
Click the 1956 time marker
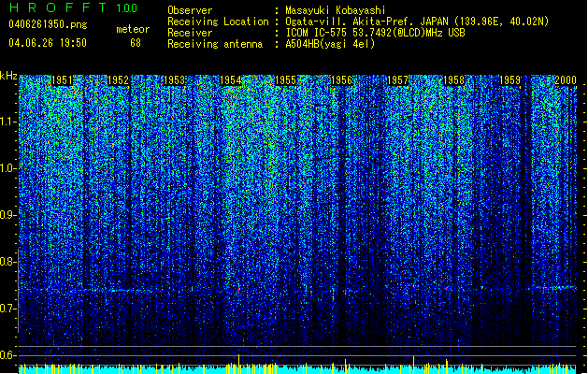pos(341,80)
